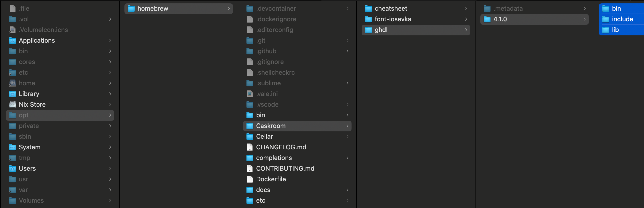Click the .VolumeIcon.icns file icon
This screenshot has width=644, height=208.
[x=13, y=30]
